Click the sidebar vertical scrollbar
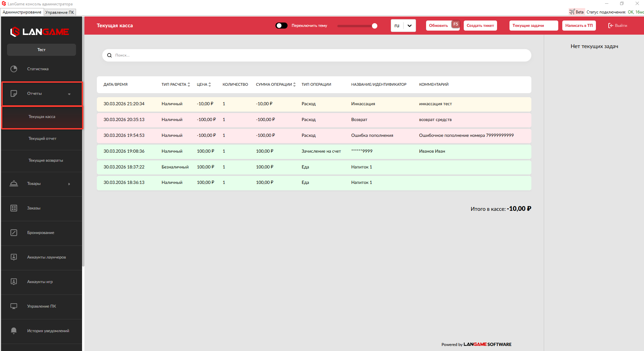This screenshot has height=351, width=644. coord(83,141)
